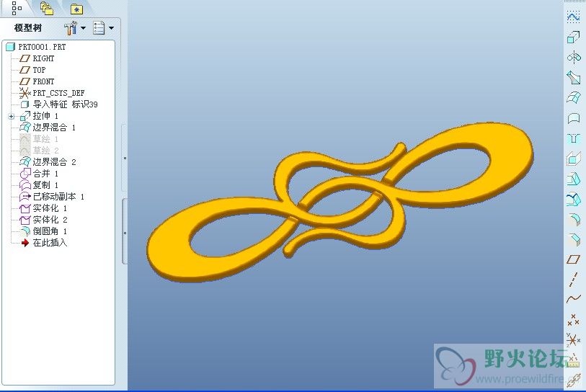Expand the 拉伸 1 feature node
This screenshot has width=586, height=392.
click(12, 116)
